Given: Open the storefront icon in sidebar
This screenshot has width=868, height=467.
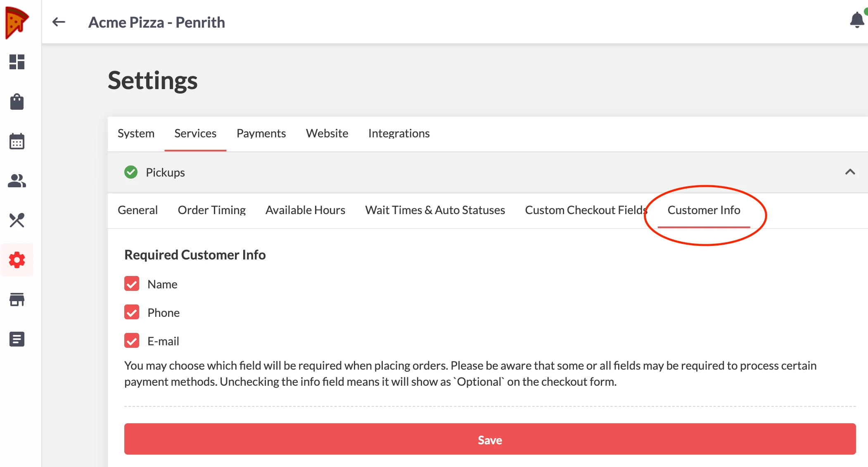Looking at the screenshot, I should [17, 300].
